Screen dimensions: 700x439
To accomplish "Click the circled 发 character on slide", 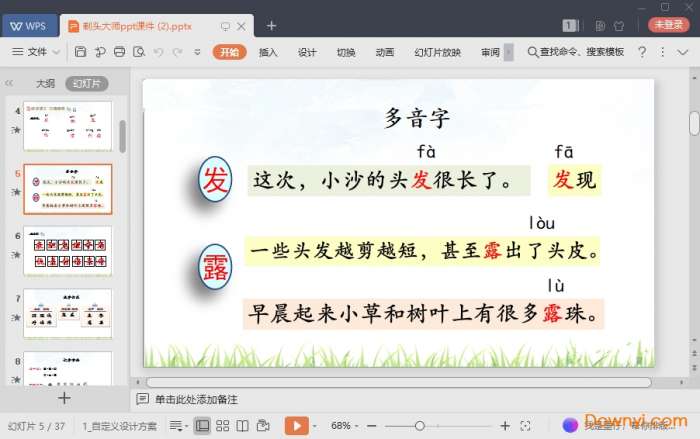I will [215, 180].
